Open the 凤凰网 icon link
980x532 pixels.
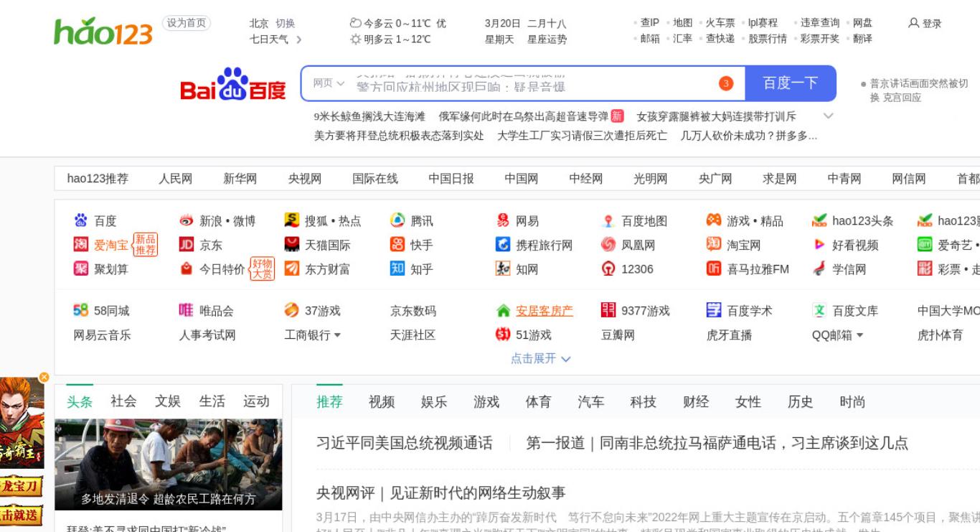click(x=608, y=245)
